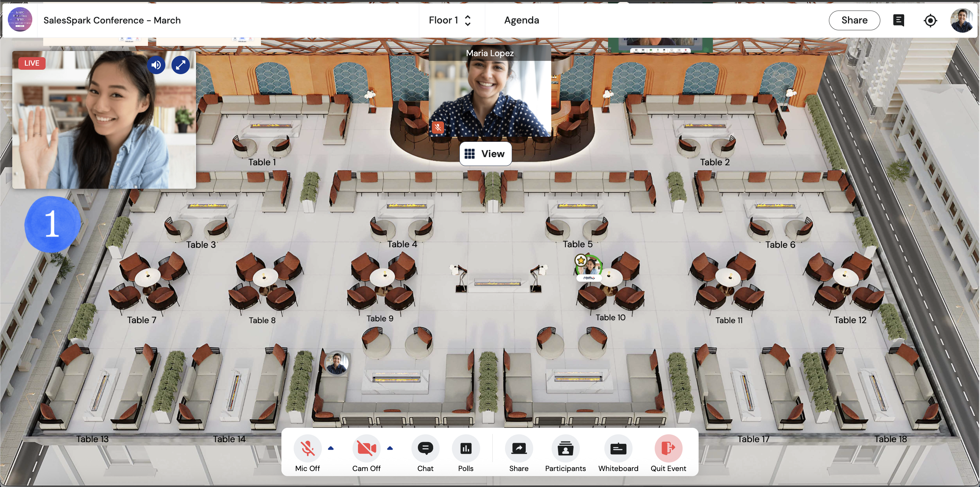Toggle the Cam Off button

pyautogui.click(x=366, y=449)
